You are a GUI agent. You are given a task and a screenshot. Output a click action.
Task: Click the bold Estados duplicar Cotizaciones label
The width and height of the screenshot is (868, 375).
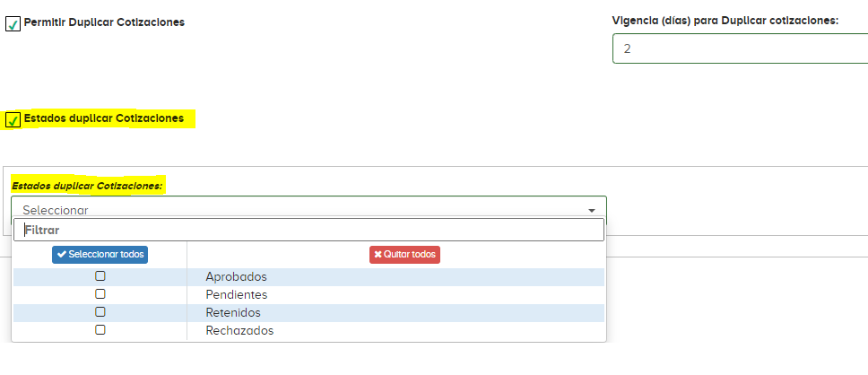pos(103,118)
